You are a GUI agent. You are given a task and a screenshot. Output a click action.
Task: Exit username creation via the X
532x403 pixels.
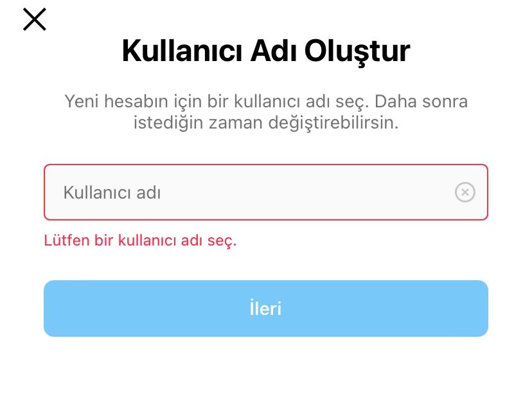click(x=35, y=19)
